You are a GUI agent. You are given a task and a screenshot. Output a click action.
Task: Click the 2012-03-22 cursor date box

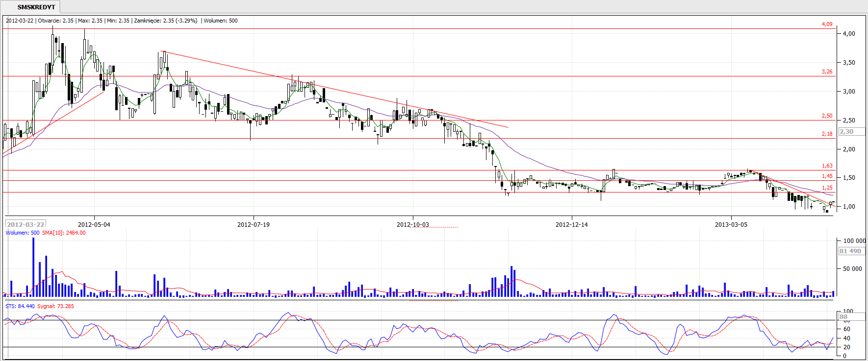pos(26,224)
